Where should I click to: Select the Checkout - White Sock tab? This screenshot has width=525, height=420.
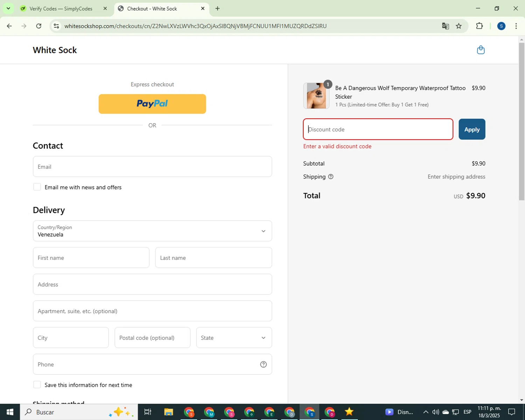pyautogui.click(x=152, y=8)
